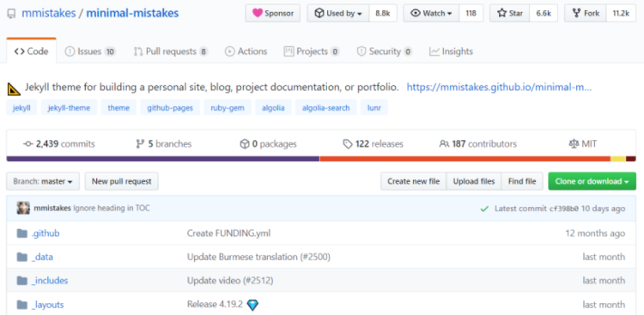Open the 122 releases tag link

click(373, 144)
